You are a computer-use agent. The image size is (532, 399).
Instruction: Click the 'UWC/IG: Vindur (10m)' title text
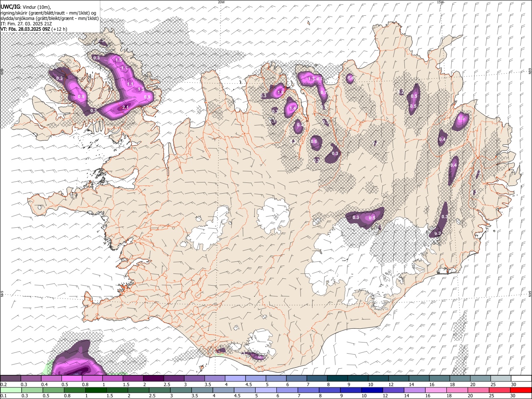(x=26, y=7)
